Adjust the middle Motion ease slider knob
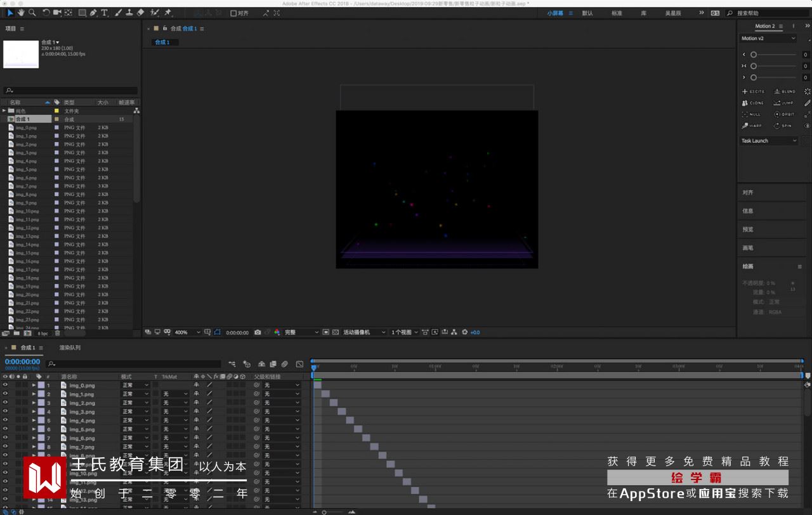The height and width of the screenshot is (515, 812). [754, 66]
